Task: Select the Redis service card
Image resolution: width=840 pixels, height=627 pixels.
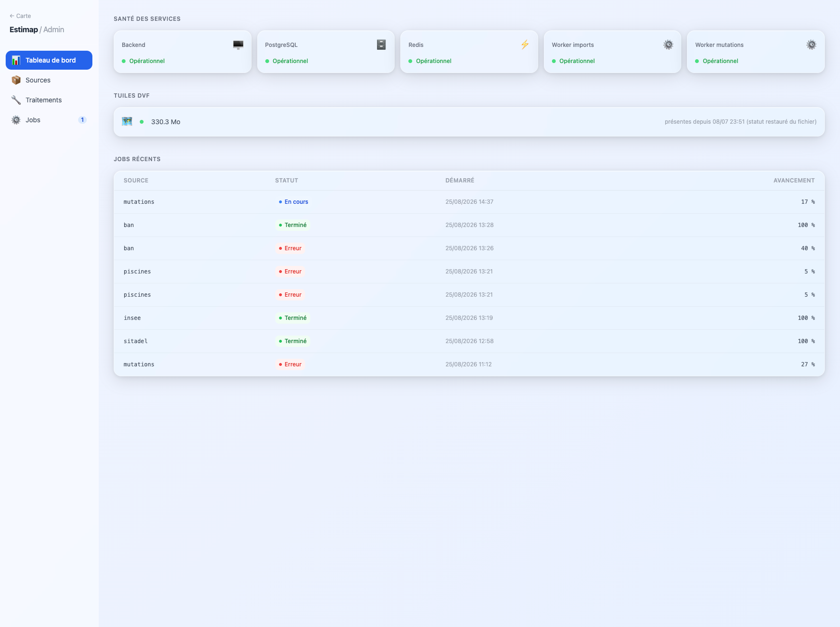Action: coord(469,52)
